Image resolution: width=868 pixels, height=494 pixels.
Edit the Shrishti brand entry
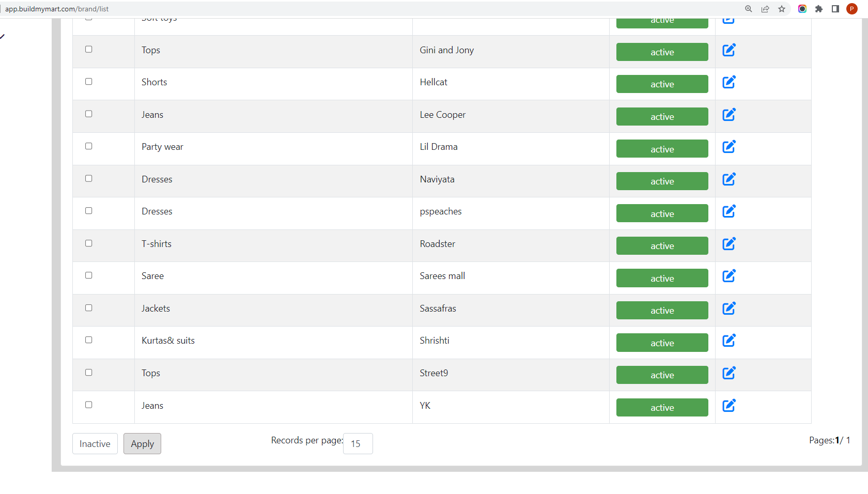pos(729,341)
